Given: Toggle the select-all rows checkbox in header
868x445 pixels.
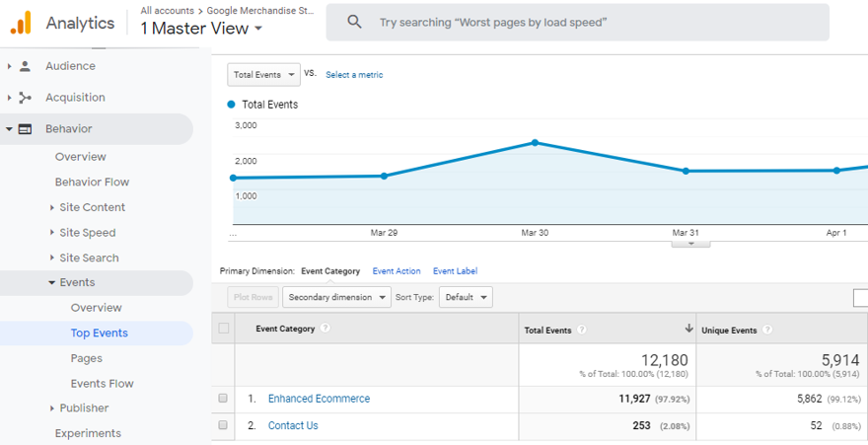Looking at the screenshot, I should 224,329.
